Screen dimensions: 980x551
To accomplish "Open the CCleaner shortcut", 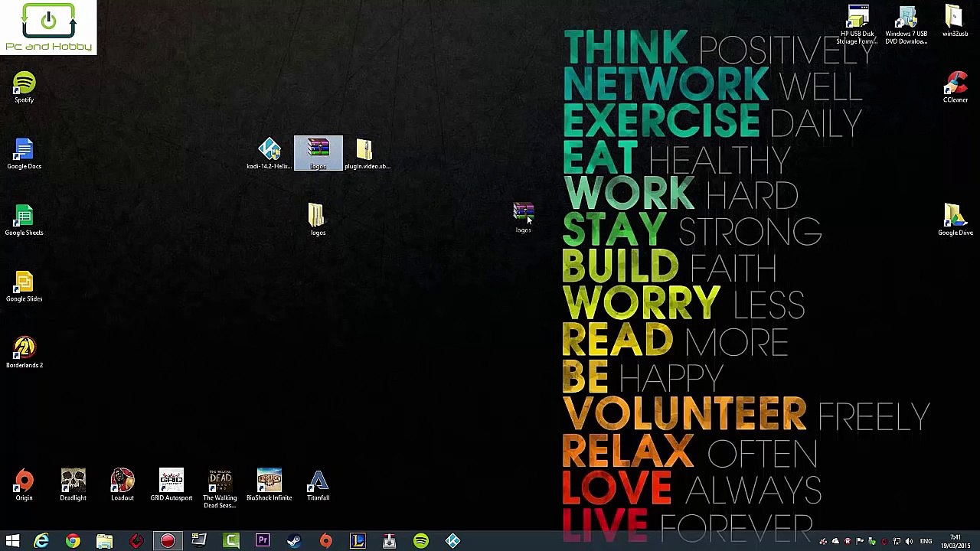I will tap(955, 87).
